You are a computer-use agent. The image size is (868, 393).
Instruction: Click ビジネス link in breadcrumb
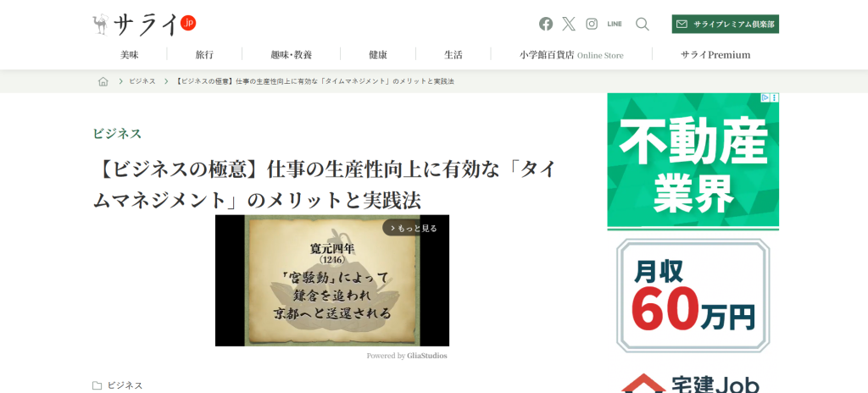point(142,81)
